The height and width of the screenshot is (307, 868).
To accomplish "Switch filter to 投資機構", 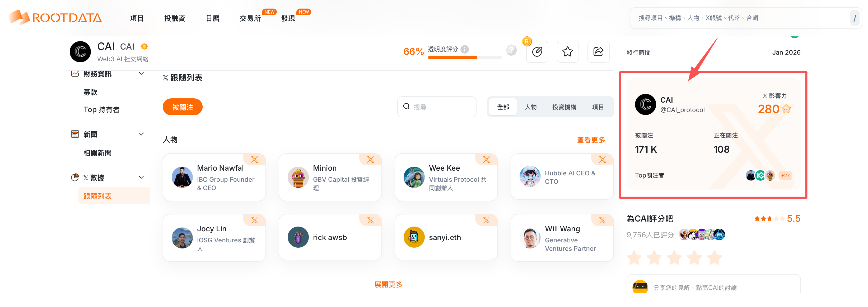I will (x=564, y=107).
